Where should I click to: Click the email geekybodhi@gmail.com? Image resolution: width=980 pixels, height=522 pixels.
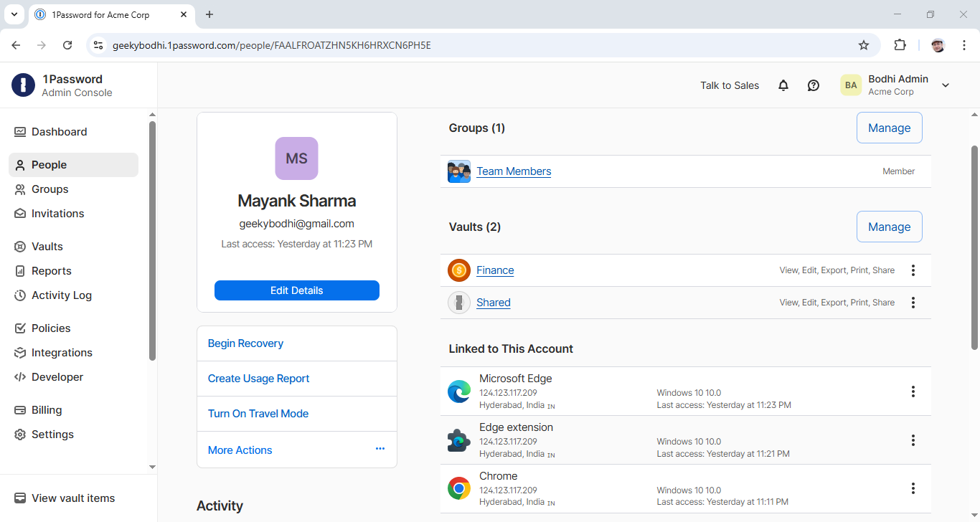[296, 224]
